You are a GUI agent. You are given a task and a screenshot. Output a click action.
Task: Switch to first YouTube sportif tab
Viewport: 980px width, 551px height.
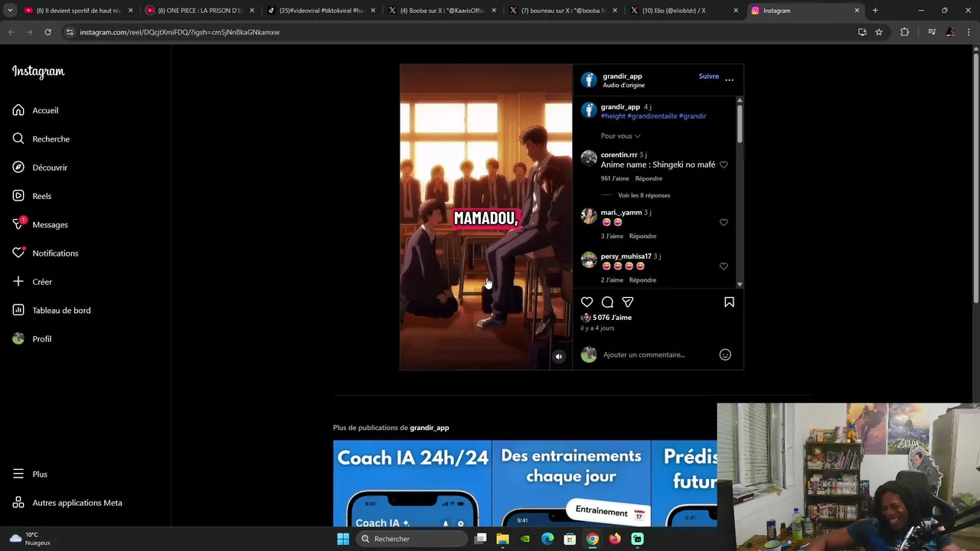pos(78,11)
